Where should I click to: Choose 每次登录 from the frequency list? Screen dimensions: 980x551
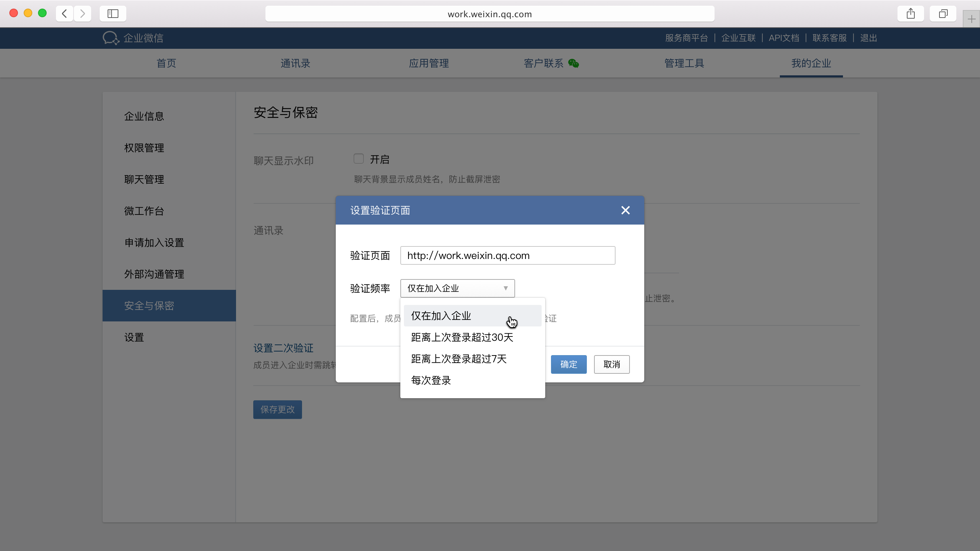tap(431, 380)
